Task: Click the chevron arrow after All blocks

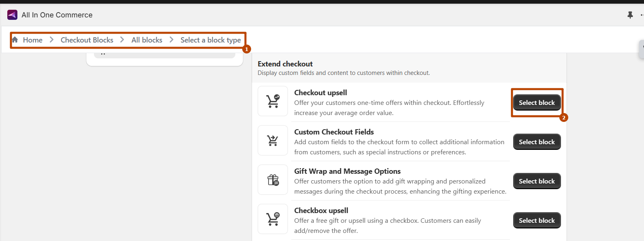Action: click(x=171, y=40)
